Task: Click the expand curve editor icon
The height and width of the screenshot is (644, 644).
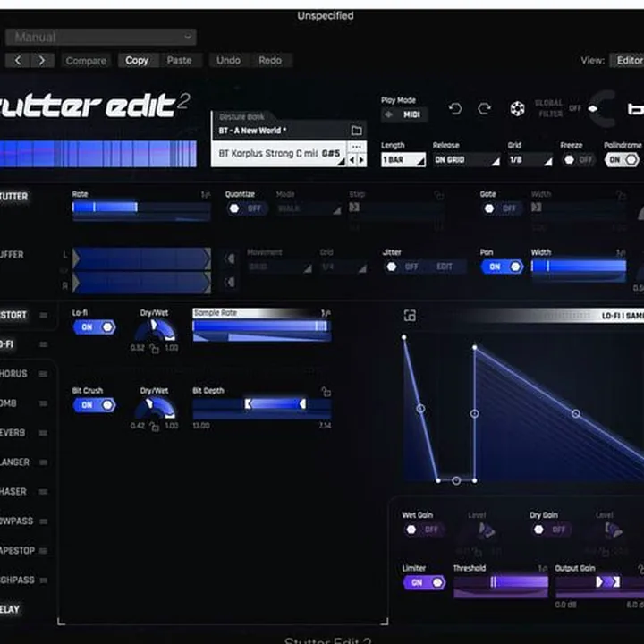Action: click(x=410, y=316)
